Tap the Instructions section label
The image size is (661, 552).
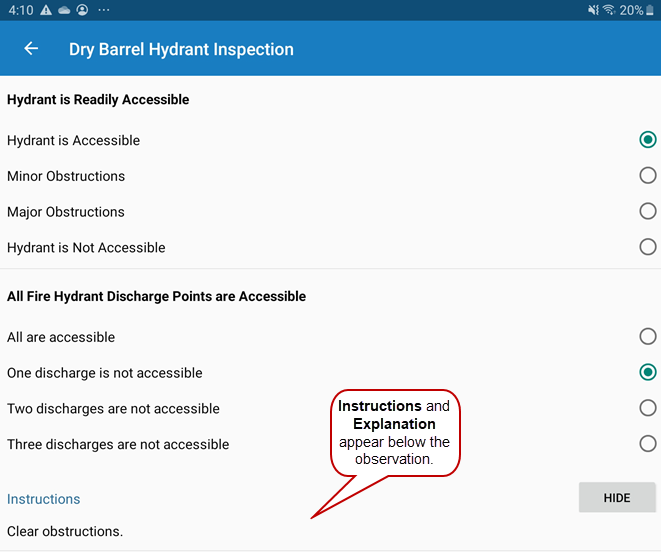point(44,499)
